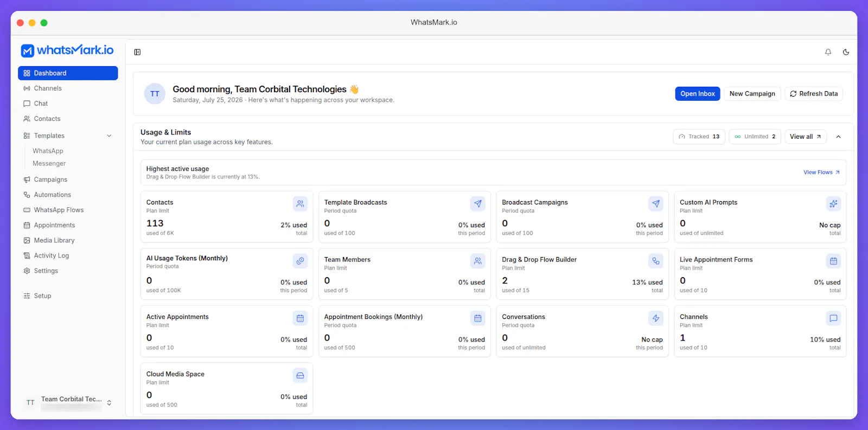Click the Live Appointment Forms calendar icon
Viewport: 868px width, 430px height.
[x=833, y=261]
